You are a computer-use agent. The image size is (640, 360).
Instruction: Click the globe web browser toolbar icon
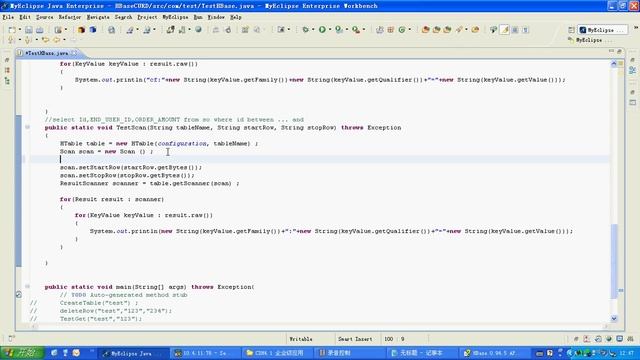point(198,29)
